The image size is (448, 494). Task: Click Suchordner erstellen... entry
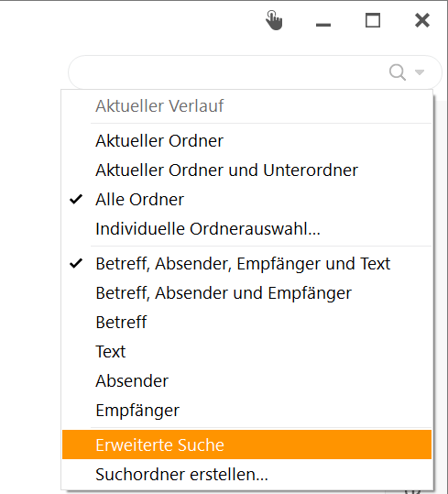(x=246, y=474)
